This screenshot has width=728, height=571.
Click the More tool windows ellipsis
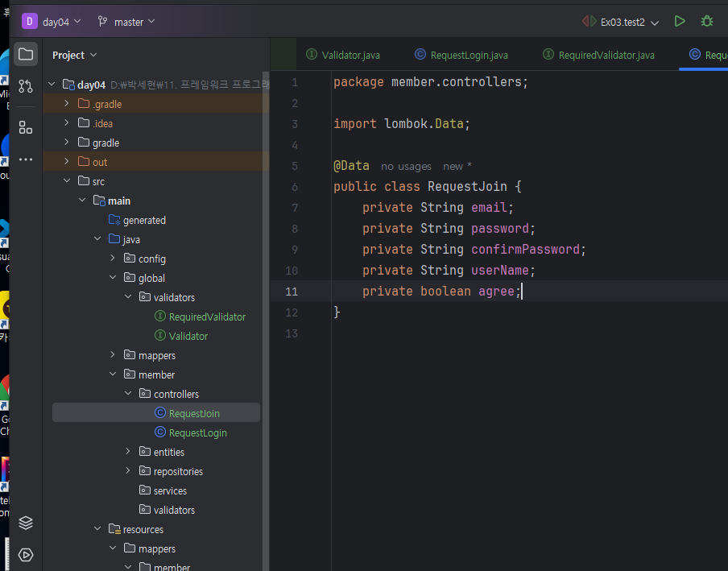click(26, 159)
